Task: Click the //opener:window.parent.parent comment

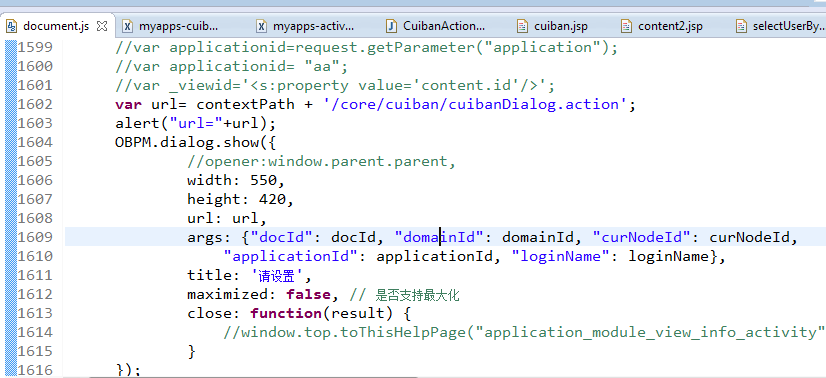Action: (x=321, y=161)
